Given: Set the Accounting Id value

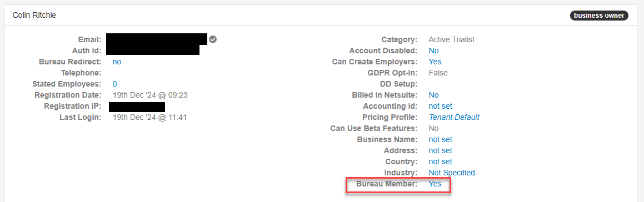Looking at the screenshot, I should [440, 106].
